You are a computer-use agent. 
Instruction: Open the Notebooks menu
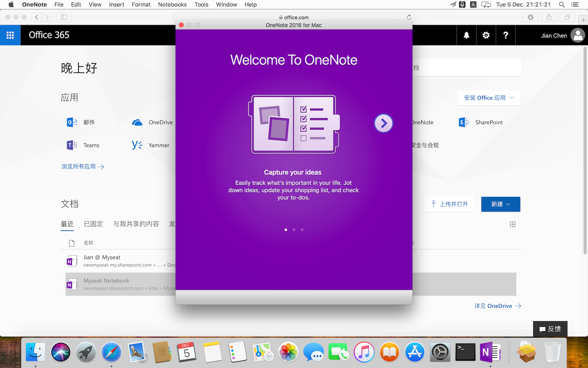[172, 4]
